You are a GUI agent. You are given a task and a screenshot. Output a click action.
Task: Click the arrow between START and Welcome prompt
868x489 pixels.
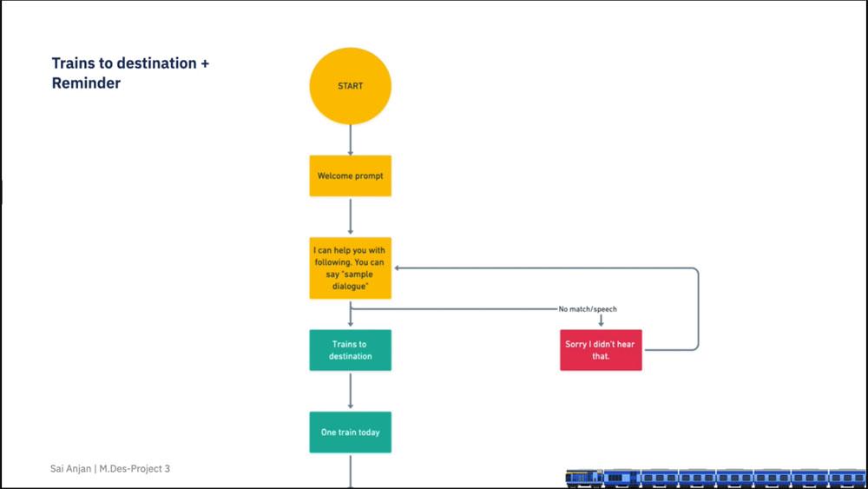350,140
